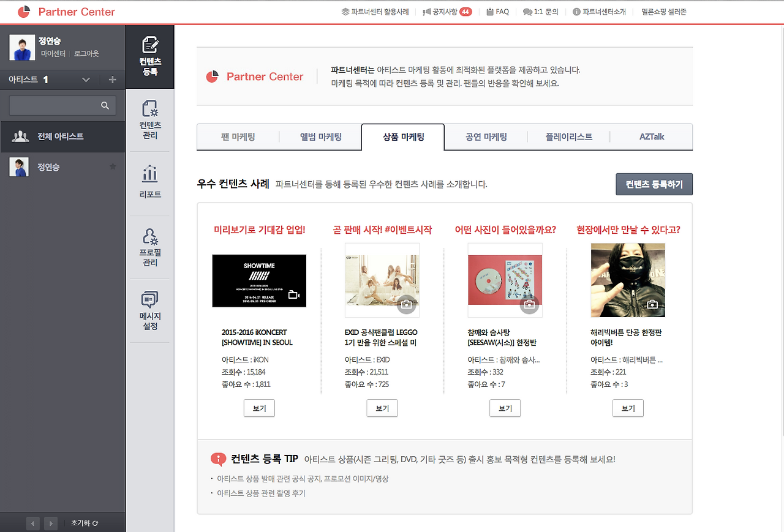Open the 해리빅버튼 photo thumbnail
784x532 pixels.
(x=628, y=280)
